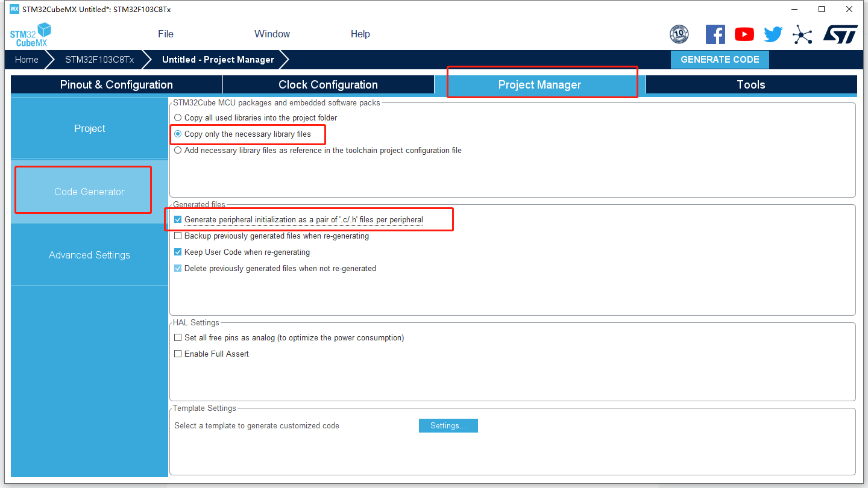Viewport: 868px width, 488px height.
Task: Maximize the STM32CubeMX window
Action: 822,9
